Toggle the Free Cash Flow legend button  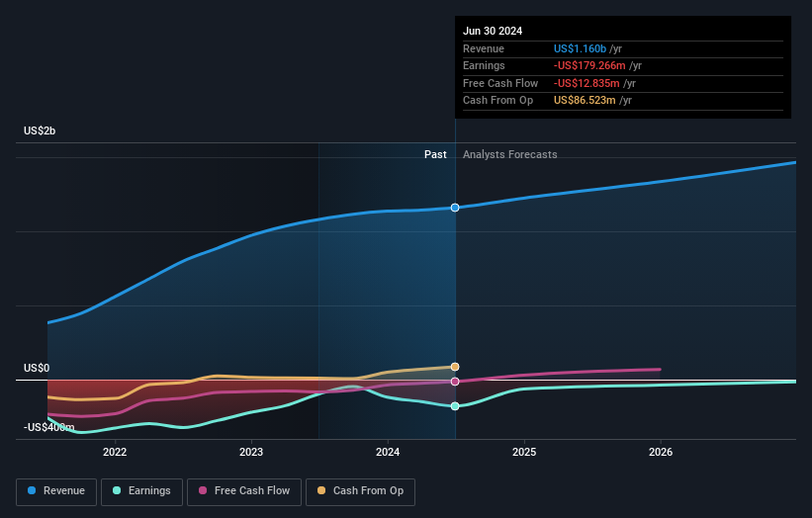(244, 491)
